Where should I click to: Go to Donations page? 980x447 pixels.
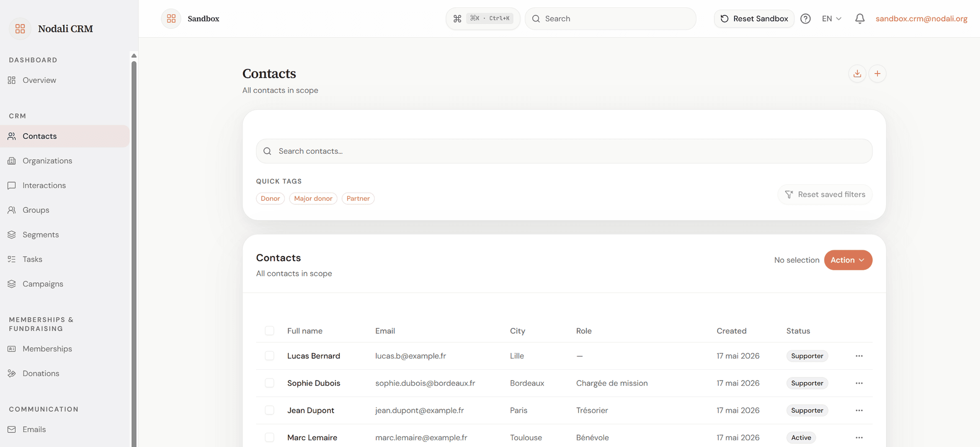[65, 373]
